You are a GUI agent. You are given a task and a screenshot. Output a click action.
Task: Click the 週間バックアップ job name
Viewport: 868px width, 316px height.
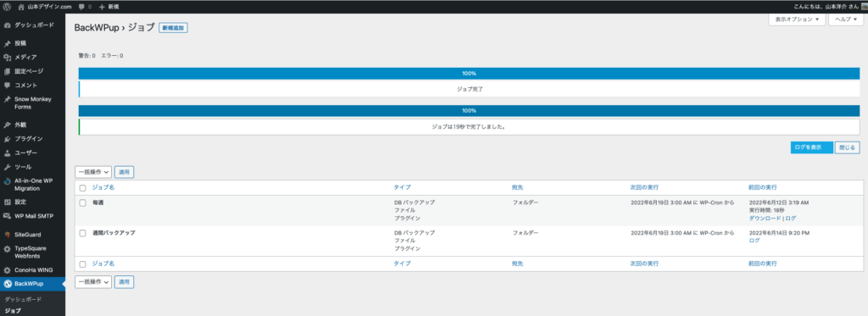point(114,233)
